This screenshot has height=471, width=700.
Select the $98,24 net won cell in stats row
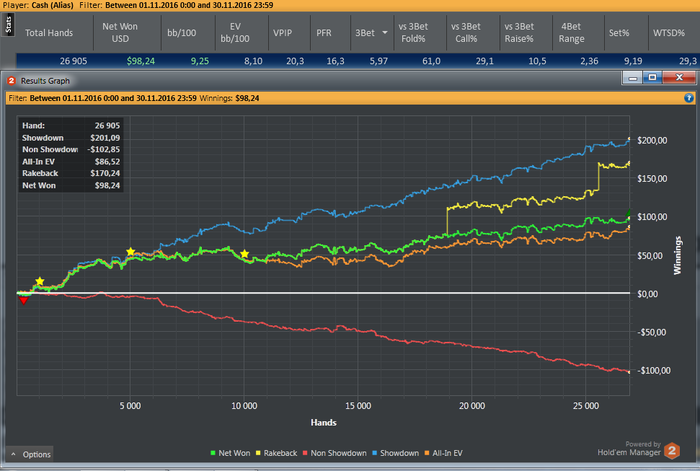click(x=141, y=61)
